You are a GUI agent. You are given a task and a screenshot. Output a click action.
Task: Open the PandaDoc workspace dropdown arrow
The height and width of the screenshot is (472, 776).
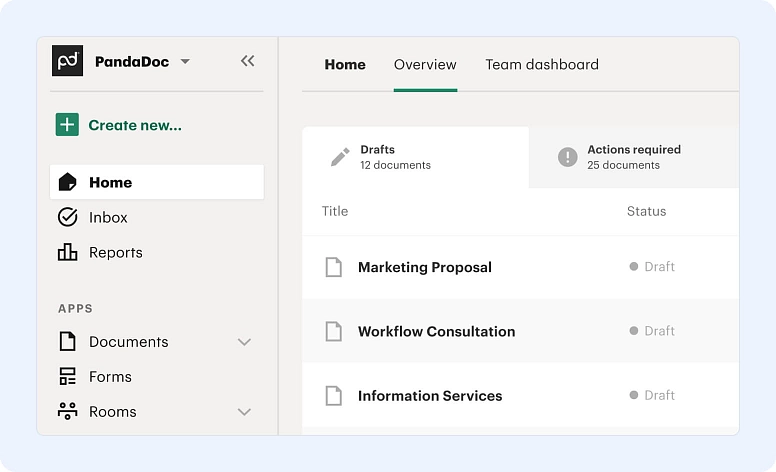[x=185, y=62]
